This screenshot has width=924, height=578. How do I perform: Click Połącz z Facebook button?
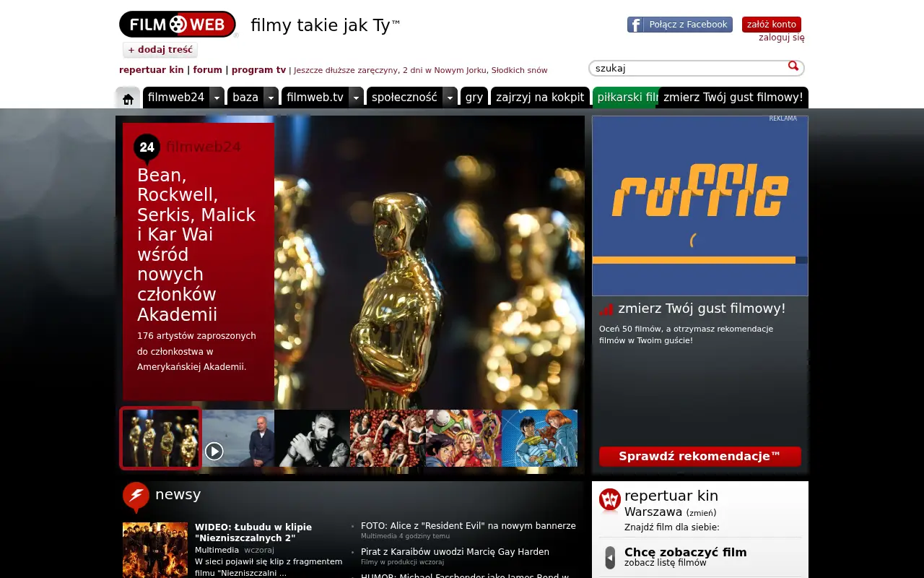click(x=680, y=25)
